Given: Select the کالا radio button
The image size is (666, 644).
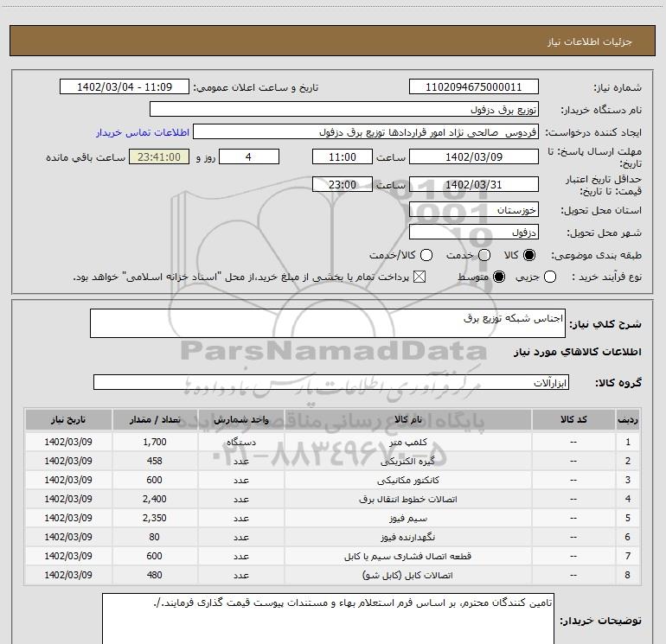Looking at the screenshot, I should coord(529,255).
